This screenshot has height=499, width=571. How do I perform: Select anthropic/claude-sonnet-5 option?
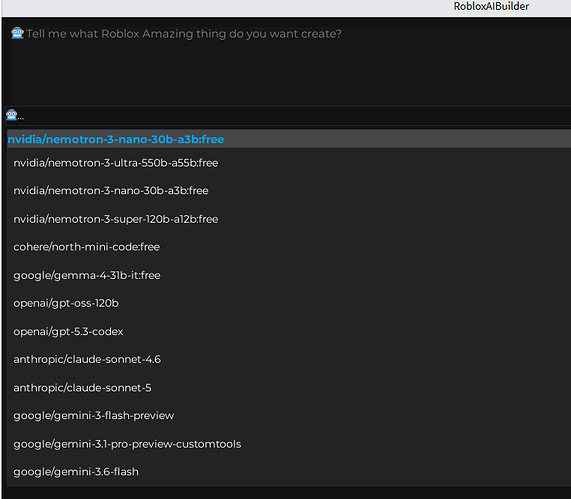[x=289, y=388]
